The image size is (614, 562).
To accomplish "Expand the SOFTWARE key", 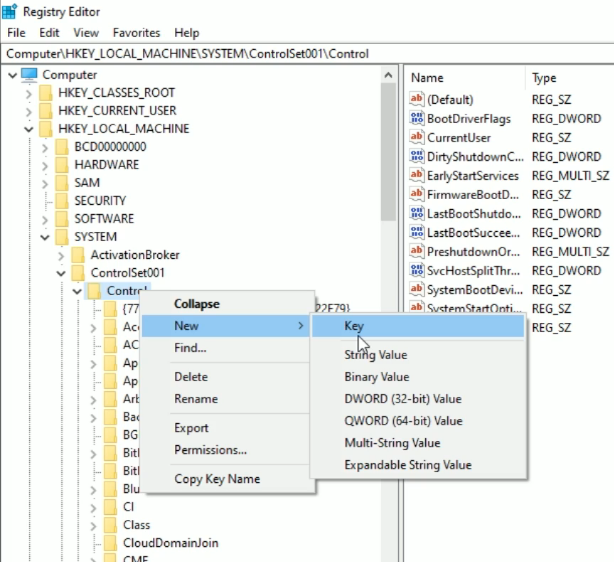I will [x=45, y=220].
